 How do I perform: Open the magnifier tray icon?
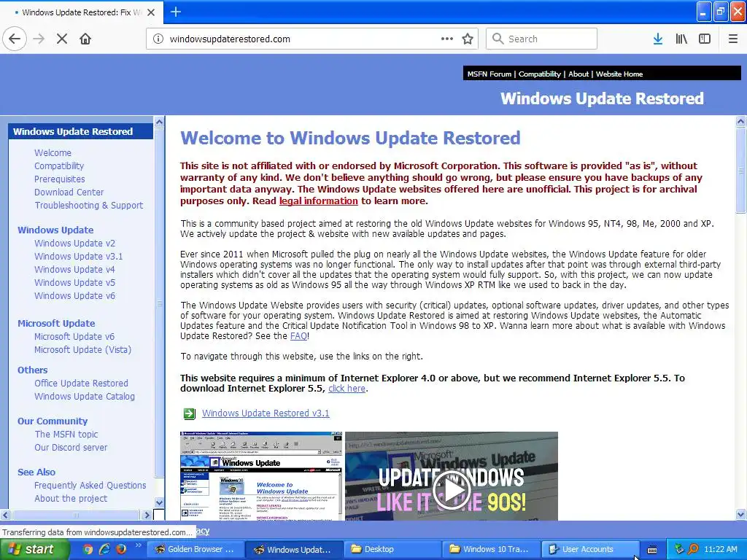694,549
